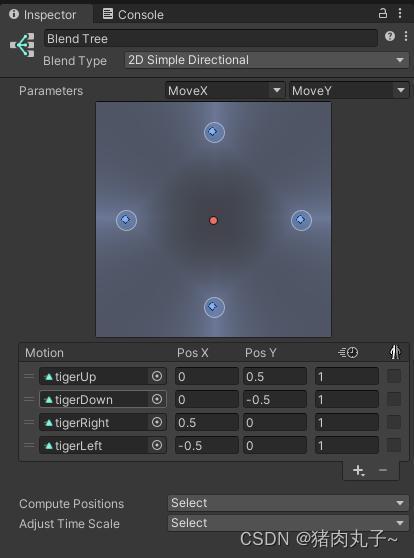414x558 pixels.
Task: Select the red blend point marker
Action: pos(214,221)
